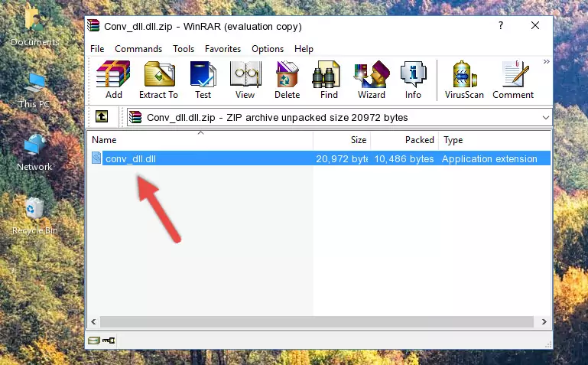The width and height of the screenshot is (588, 365).
Task: Select the Network desktop icon
Action: pyautogui.click(x=34, y=153)
